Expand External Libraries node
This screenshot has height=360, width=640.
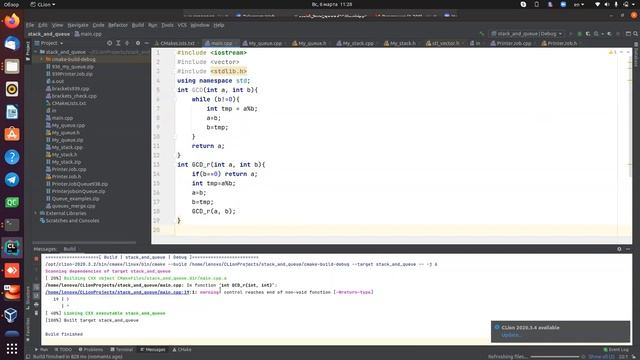pos(36,213)
